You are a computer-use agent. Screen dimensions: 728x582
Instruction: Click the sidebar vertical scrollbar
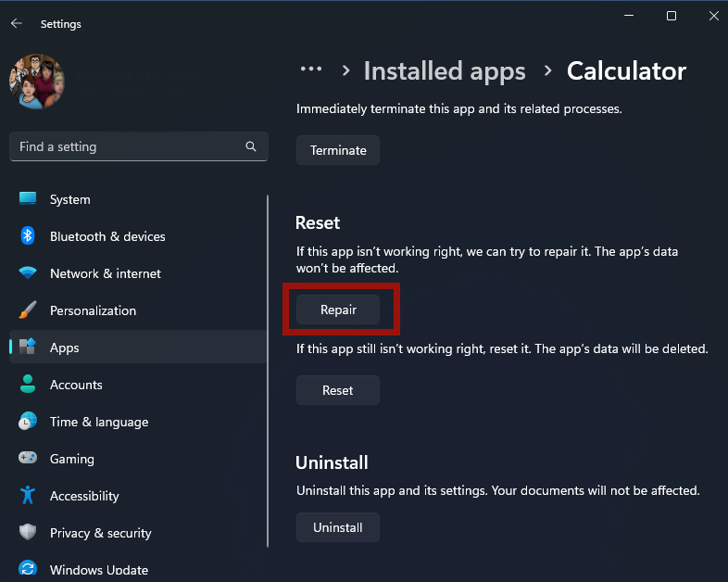click(268, 371)
